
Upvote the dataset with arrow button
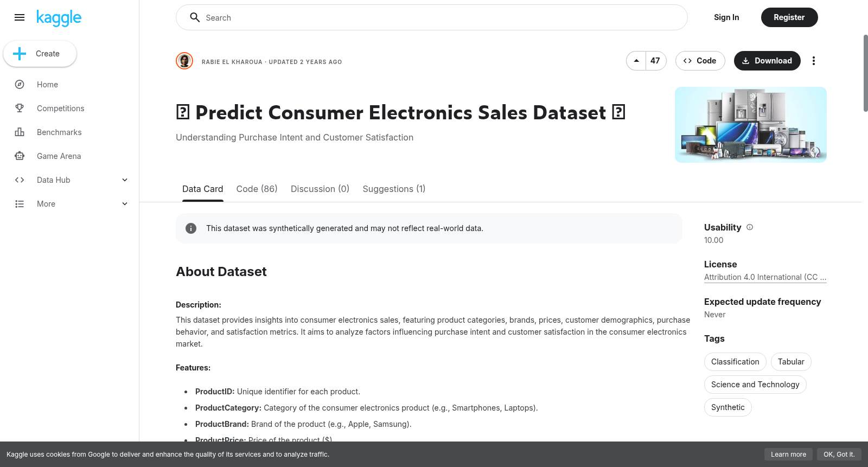point(636,61)
